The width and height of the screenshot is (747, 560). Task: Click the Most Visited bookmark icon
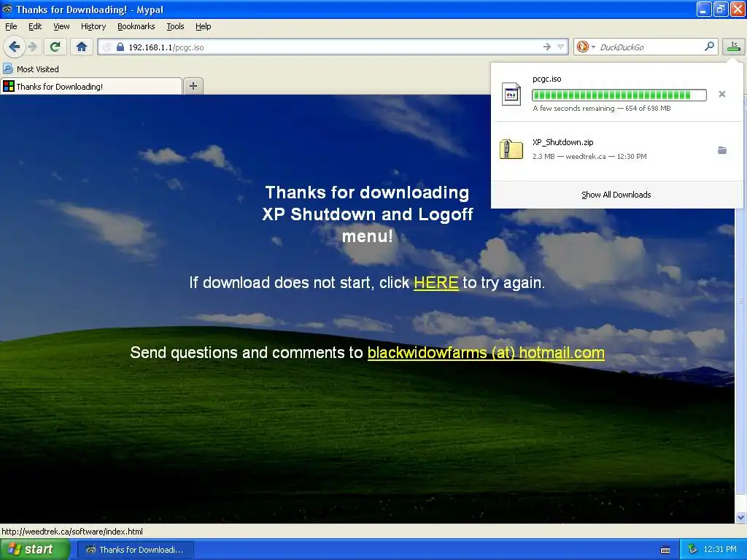pos(7,69)
